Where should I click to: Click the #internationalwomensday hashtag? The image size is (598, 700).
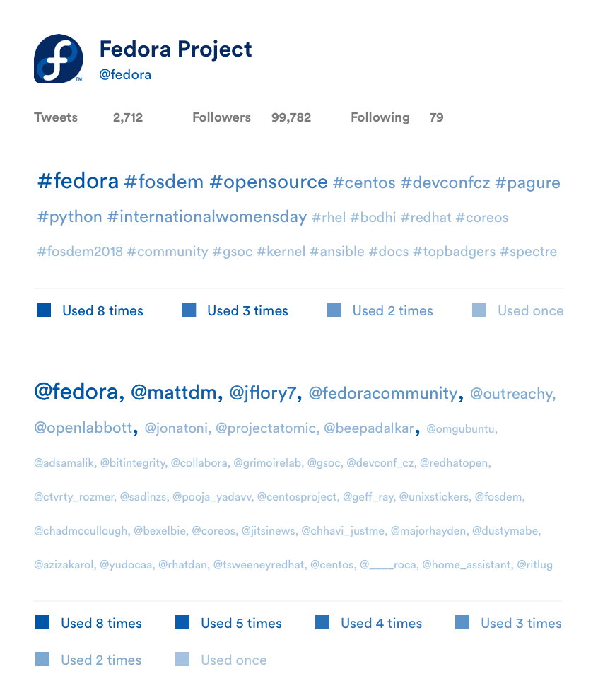207,217
